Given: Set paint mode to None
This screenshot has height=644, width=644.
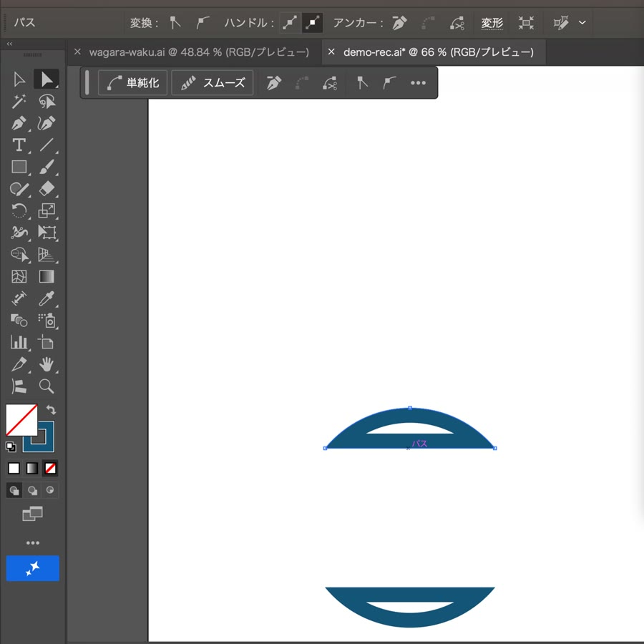Looking at the screenshot, I should point(51,468).
